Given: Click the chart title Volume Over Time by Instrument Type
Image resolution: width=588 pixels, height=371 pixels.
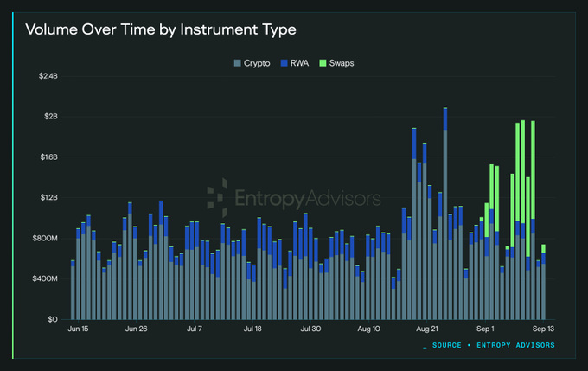Looking at the screenshot, I should click(x=161, y=29).
